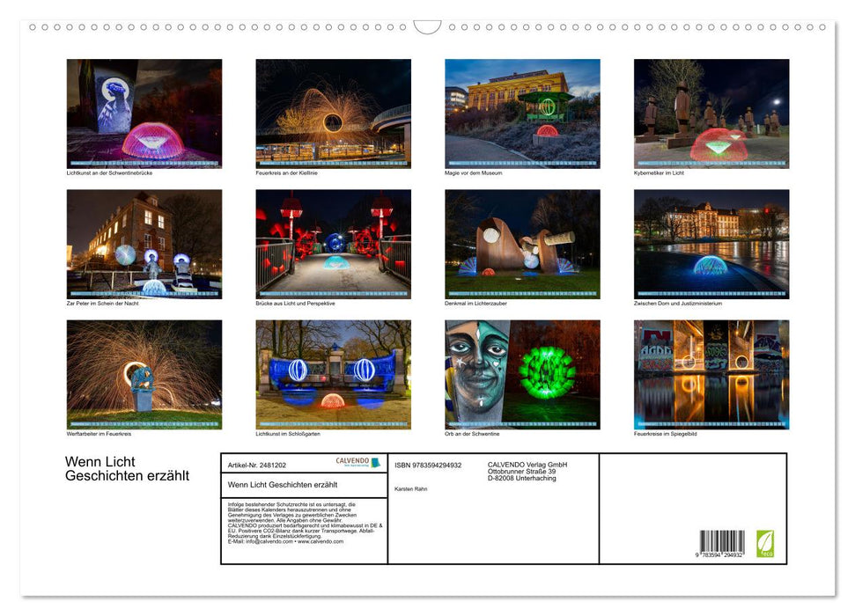
Task: Click the caption Denkmal im Lichterzauber
Action: point(475,303)
